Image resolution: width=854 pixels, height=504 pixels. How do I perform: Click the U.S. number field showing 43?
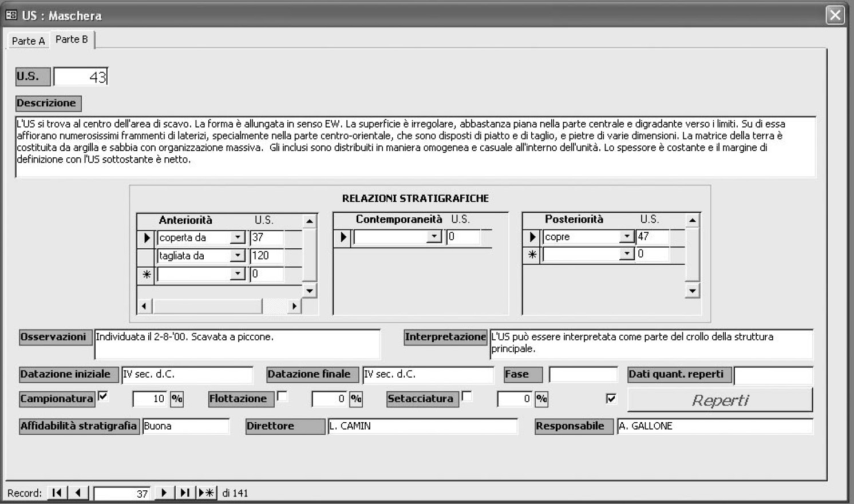click(81, 77)
